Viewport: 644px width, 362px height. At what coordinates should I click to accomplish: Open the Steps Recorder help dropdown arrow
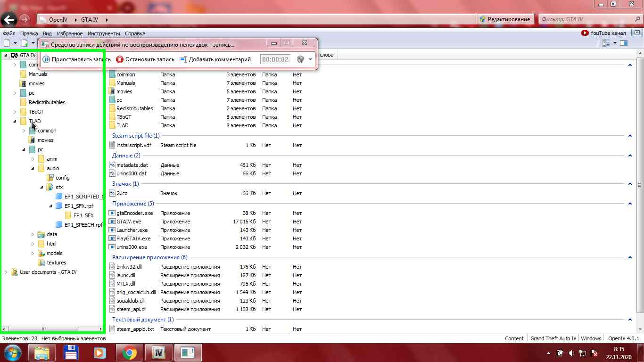[x=310, y=59]
